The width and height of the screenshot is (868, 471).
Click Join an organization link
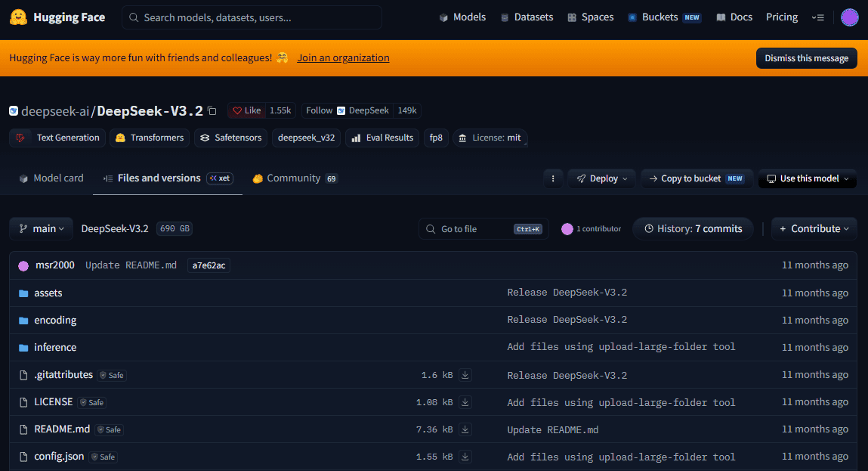(x=343, y=57)
